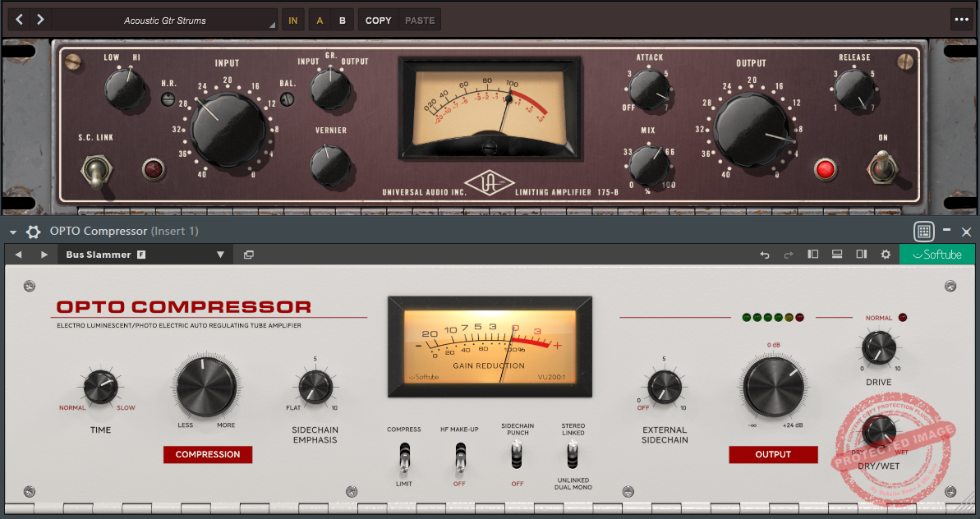Image resolution: width=980 pixels, height=519 pixels.
Task: Click the output level LED meter
Action: pos(772,318)
